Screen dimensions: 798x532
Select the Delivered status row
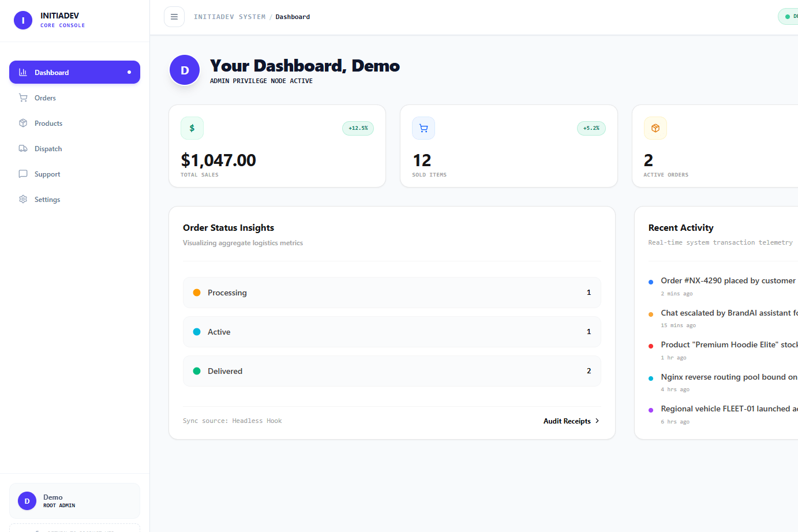click(x=392, y=371)
